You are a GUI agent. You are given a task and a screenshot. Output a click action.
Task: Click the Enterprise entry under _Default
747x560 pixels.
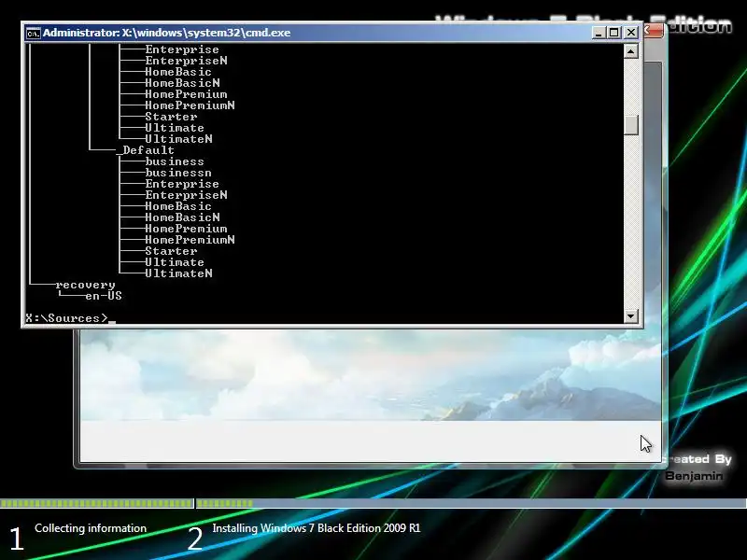pos(182,184)
